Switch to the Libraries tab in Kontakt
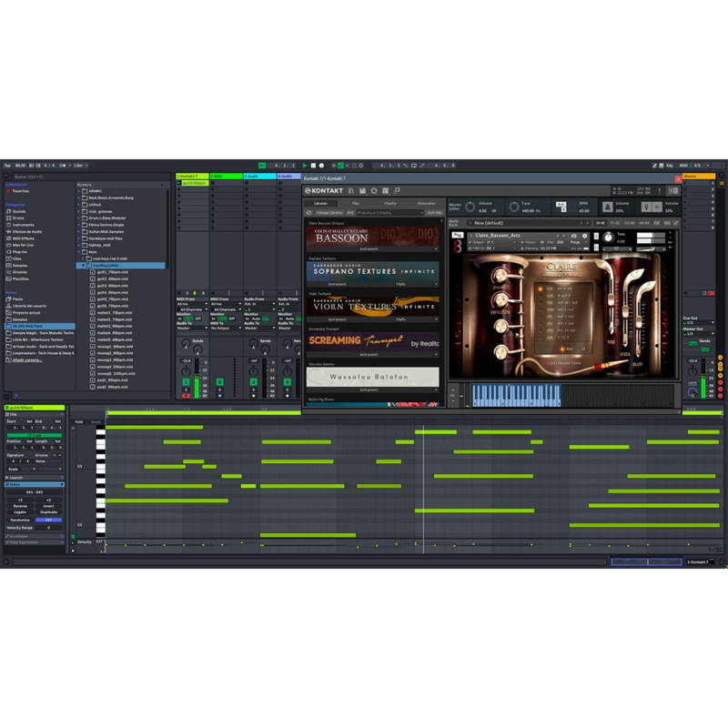 pyautogui.click(x=321, y=203)
